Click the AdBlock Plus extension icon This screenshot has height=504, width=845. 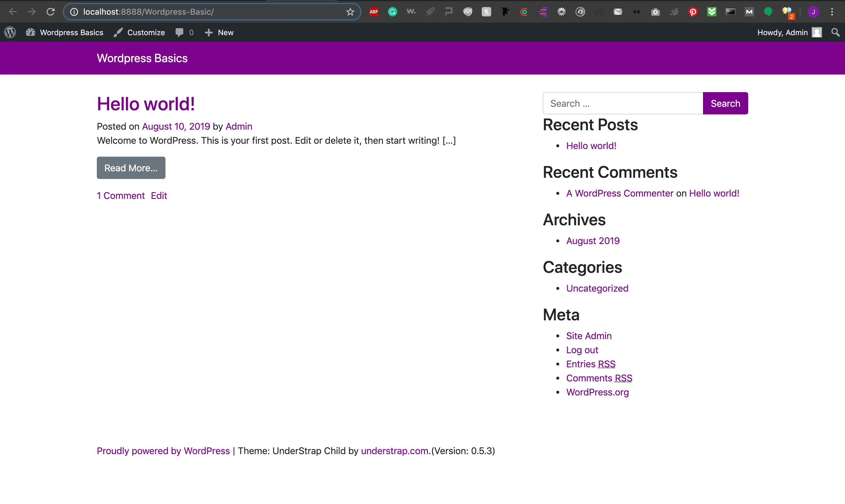[374, 12]
